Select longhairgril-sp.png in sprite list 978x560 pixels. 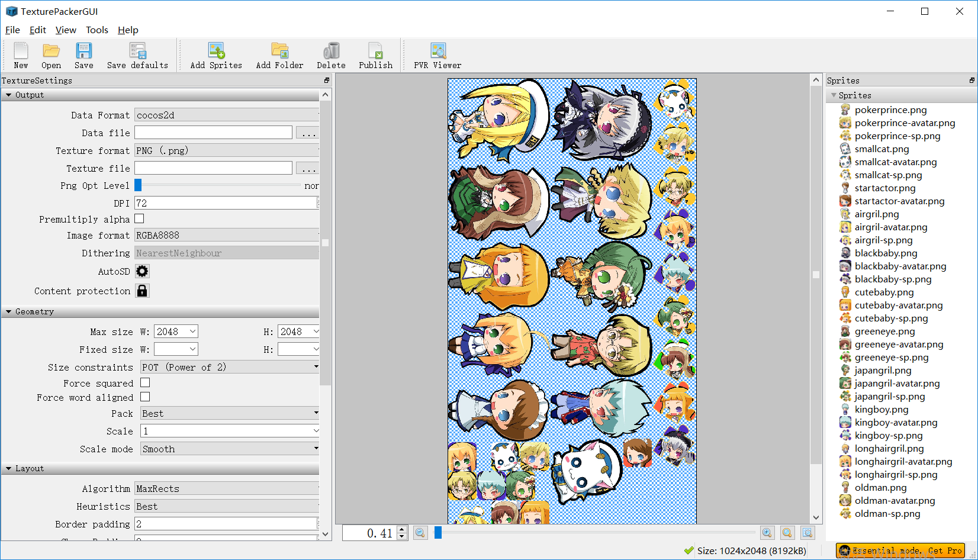[896, 474]
